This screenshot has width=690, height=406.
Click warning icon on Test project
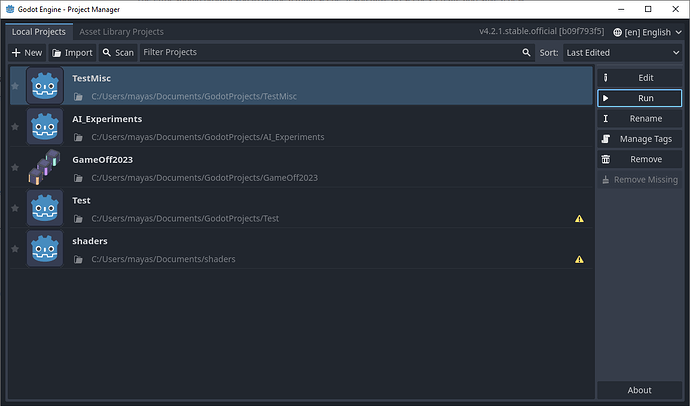(x=579, y=219)
